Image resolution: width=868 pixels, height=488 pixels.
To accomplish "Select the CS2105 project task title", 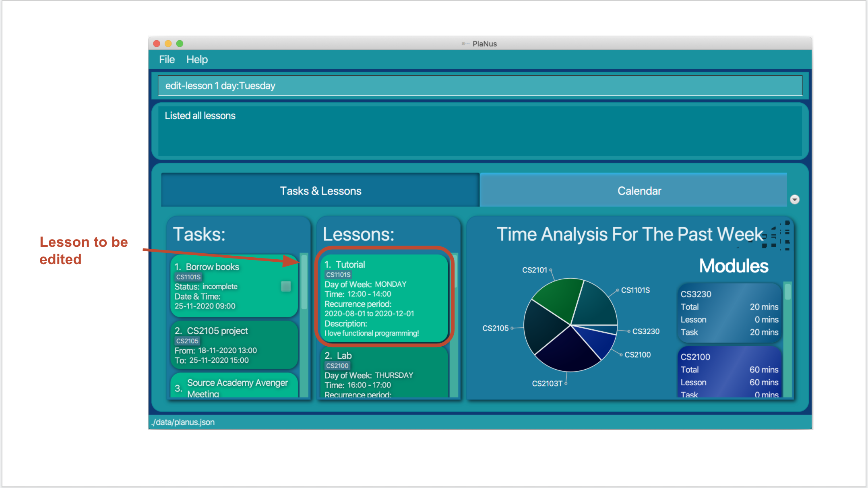I will coord(217,331).
